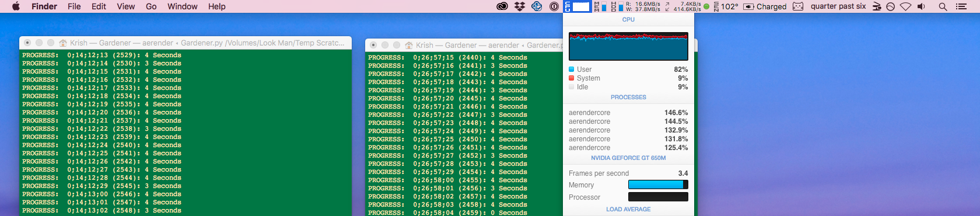Open the View menu
Viewport: 980px width, 216px height.
coord(125,6)
